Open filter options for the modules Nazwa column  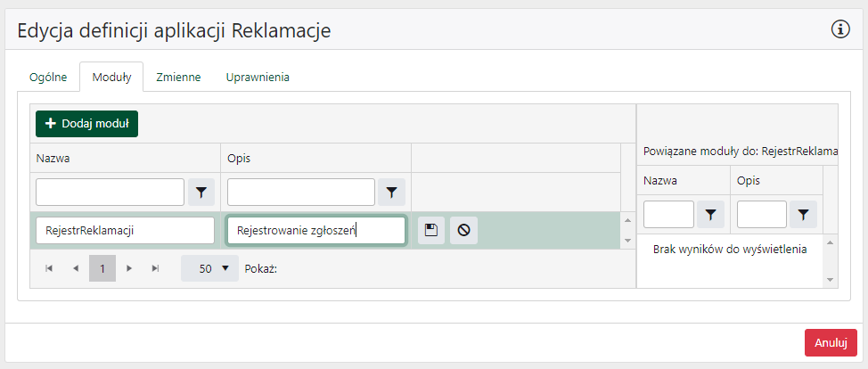[x=201, y=192]
